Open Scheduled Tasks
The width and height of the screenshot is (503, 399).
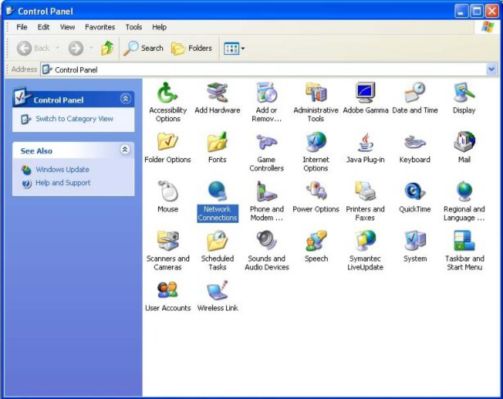point(217,250)
